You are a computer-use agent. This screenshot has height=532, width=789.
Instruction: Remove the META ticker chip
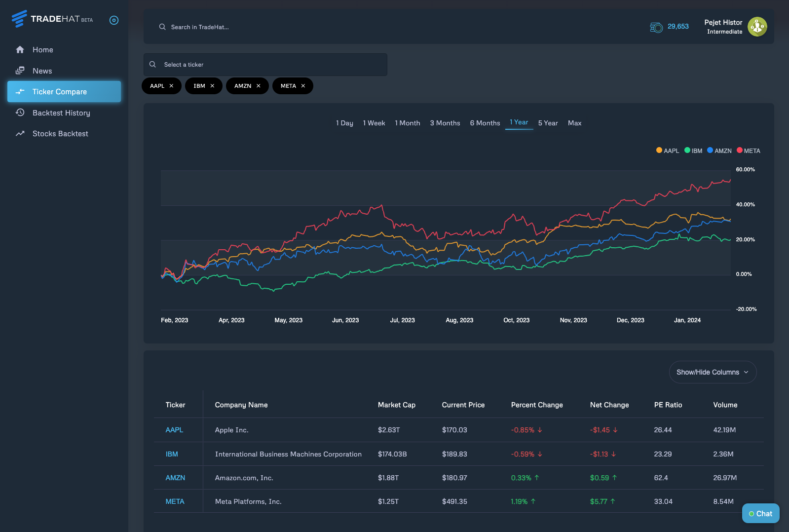tap(303, 86)
